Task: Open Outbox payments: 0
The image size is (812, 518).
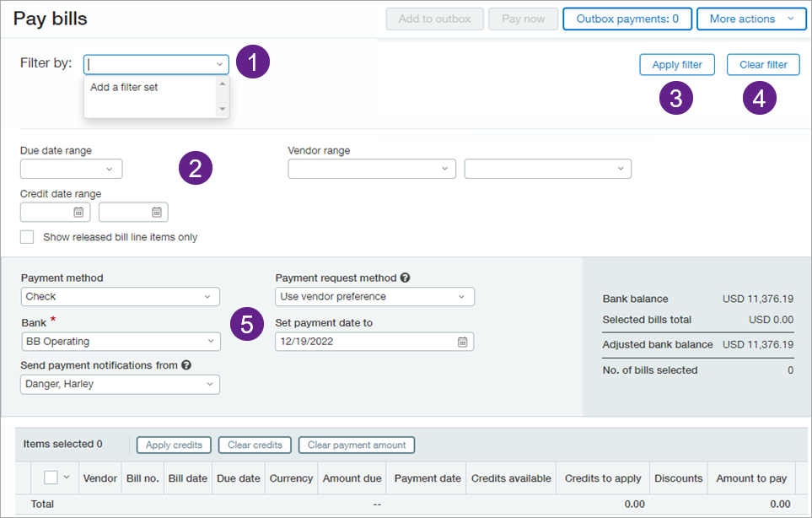Action: coord(626,19)
